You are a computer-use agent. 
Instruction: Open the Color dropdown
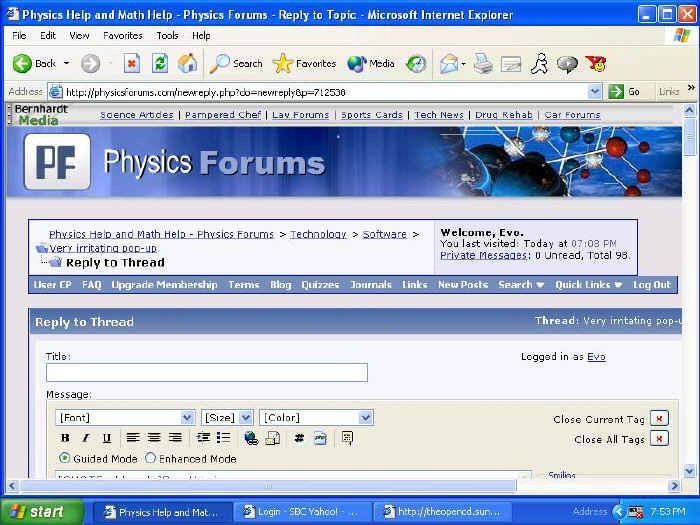tap(316, 417)
